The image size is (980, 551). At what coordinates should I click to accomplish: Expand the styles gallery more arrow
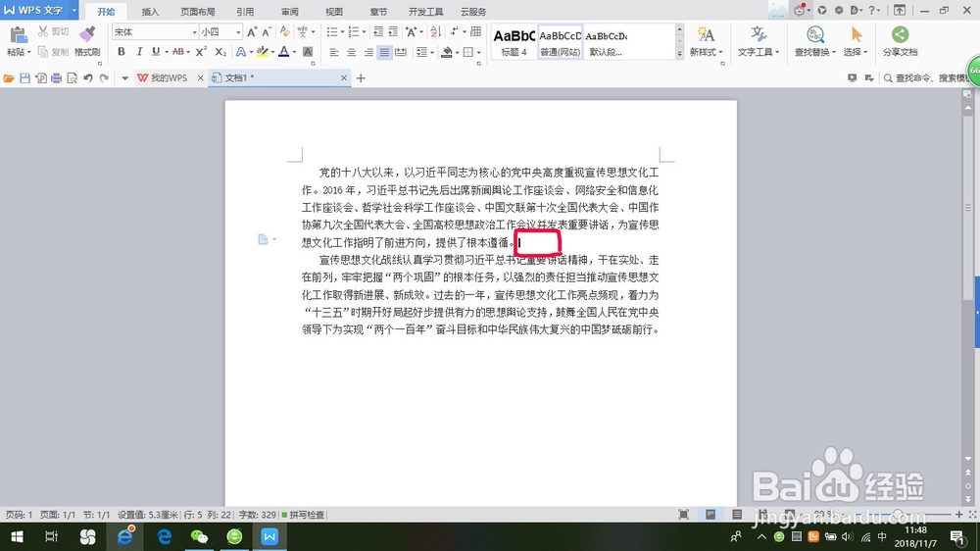(679, 54)
